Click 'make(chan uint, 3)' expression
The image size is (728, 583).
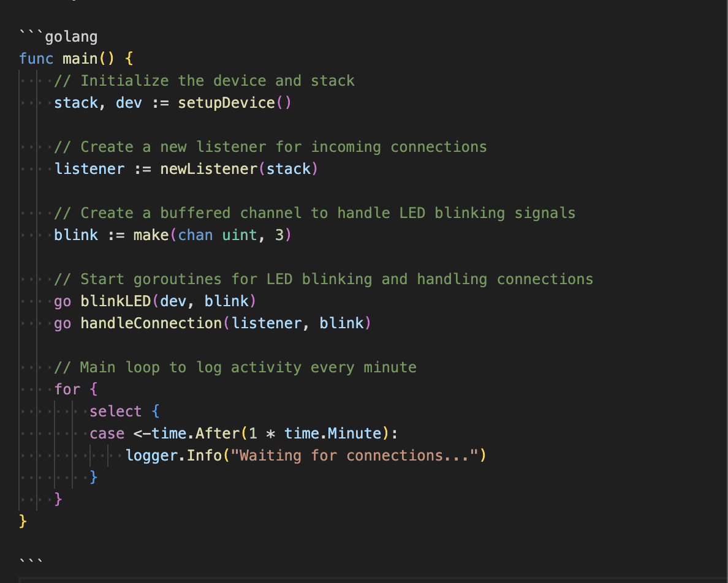(x=213, y=235)
